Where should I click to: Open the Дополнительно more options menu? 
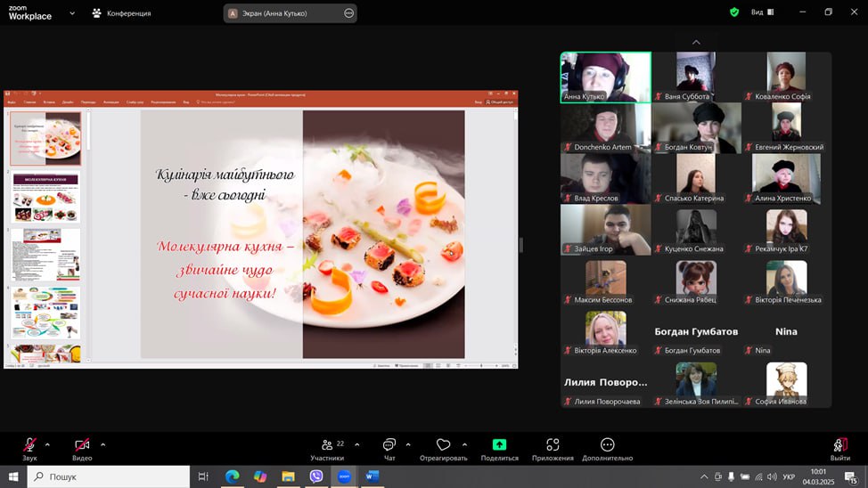pos(608,445)
